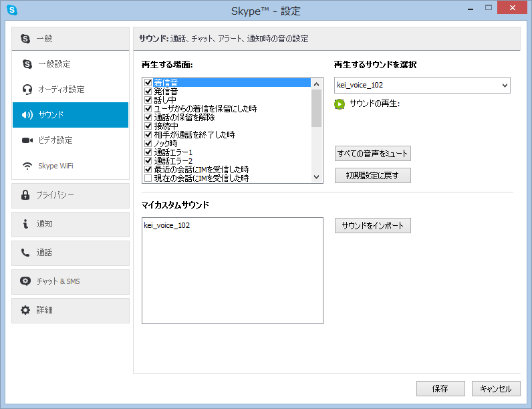The image size is (532, 409).
Task: Click the 初期設定に戻す button
Action: click(x=372, y=176)
